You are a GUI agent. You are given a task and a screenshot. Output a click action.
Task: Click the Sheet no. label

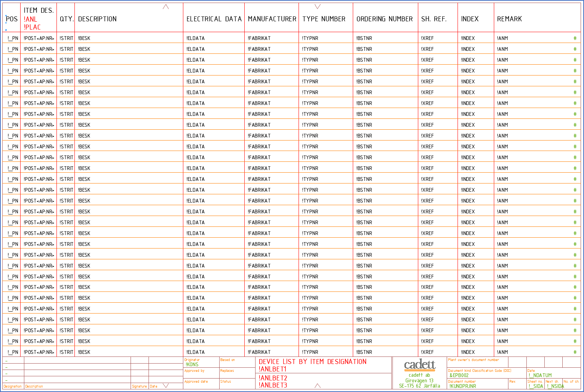tap(535, 382)
